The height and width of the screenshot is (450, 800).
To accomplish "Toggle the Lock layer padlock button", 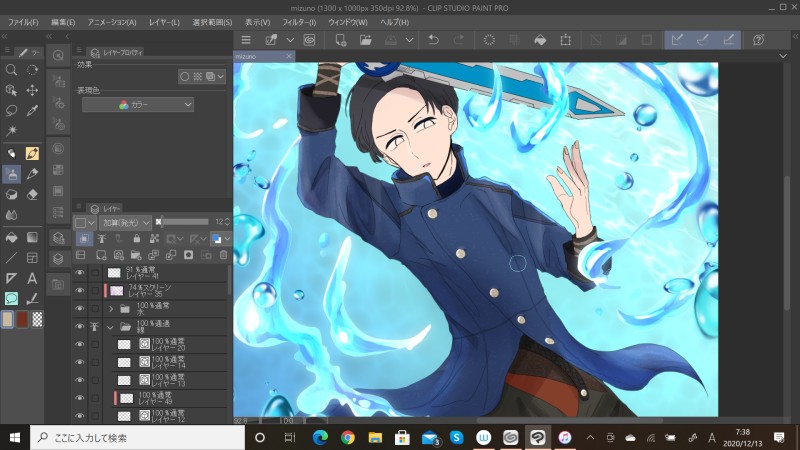I will 136,238.
